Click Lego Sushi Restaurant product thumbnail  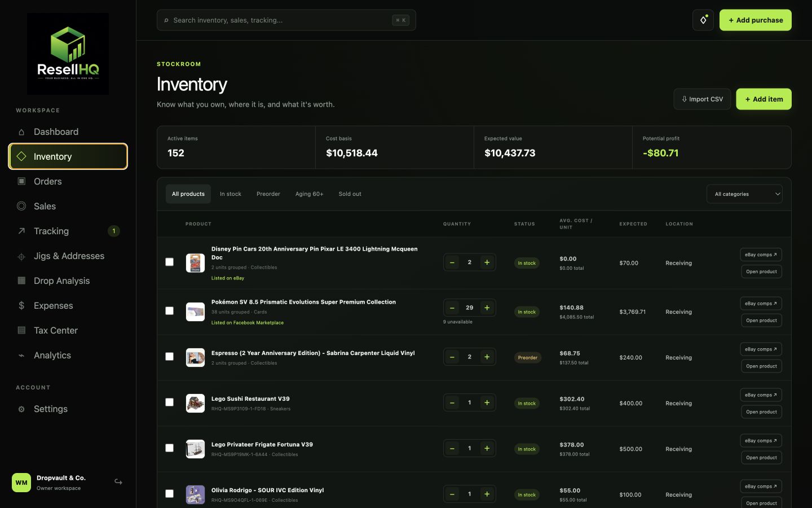coord(195,403)
